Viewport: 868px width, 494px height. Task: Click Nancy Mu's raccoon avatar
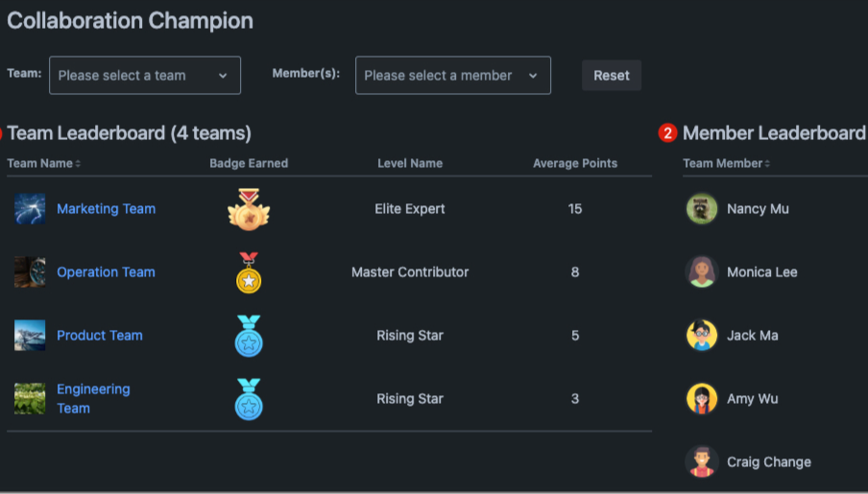click(702, 209)
